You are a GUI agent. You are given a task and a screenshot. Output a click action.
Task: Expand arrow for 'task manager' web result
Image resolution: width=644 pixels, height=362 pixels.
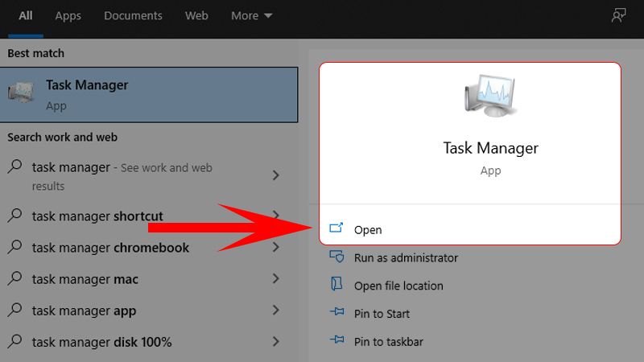click(276, 175)
